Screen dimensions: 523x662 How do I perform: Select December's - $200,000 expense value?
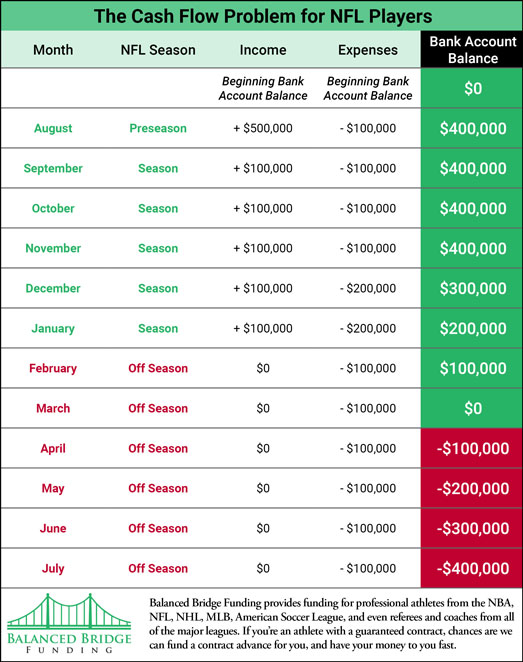tap(368, 288)
